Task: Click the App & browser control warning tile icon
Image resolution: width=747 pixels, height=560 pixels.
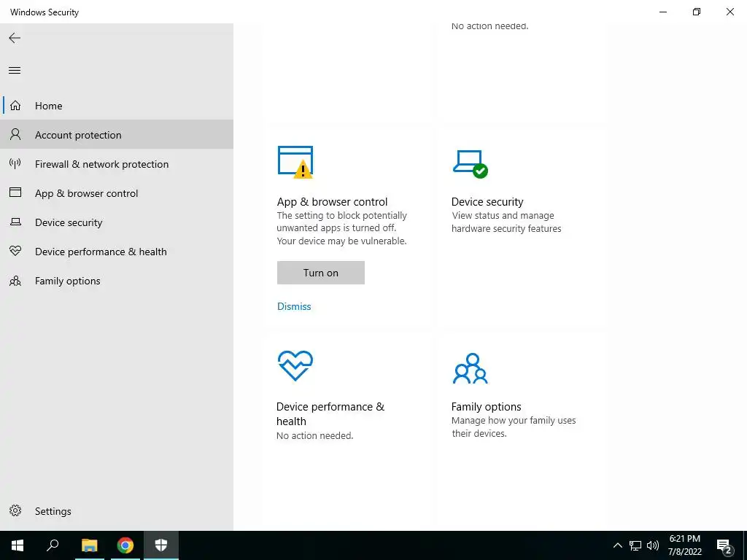Action: [295, 163]
